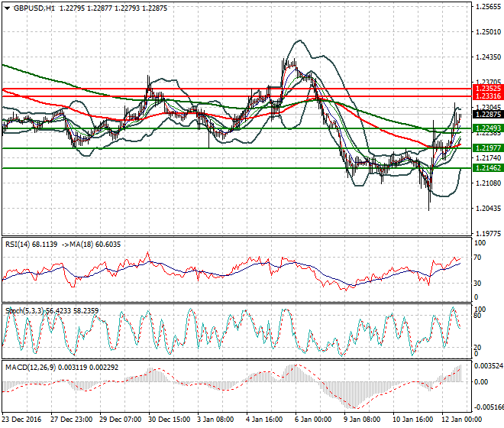Image resolution: width=504 pixels, height=428 pixels.
Task: Select the 1.21080 price scale value
Action: 488,183
